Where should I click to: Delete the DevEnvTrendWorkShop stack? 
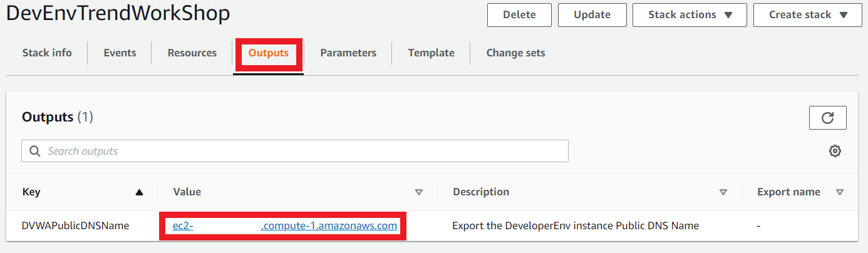(x=519, y=15)
